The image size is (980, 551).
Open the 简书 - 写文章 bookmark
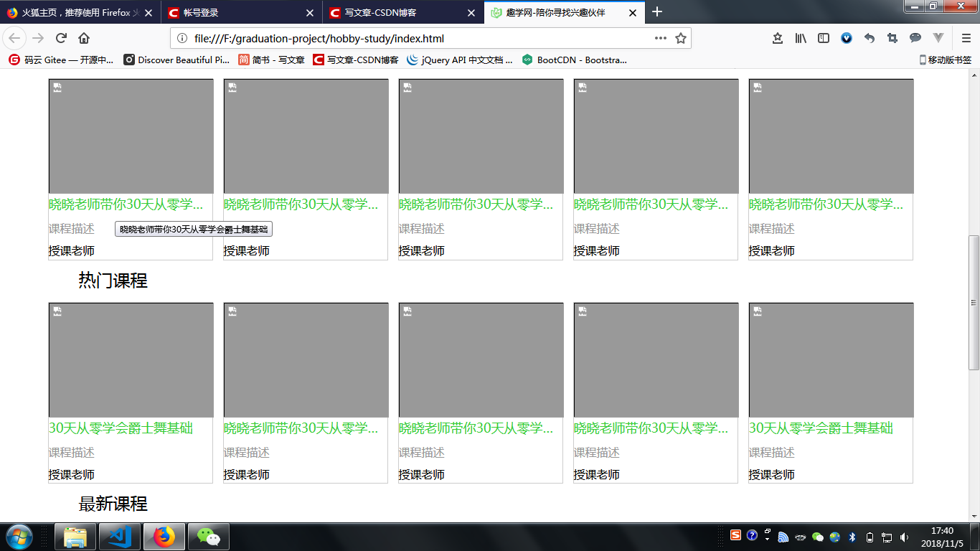point(271,60)
